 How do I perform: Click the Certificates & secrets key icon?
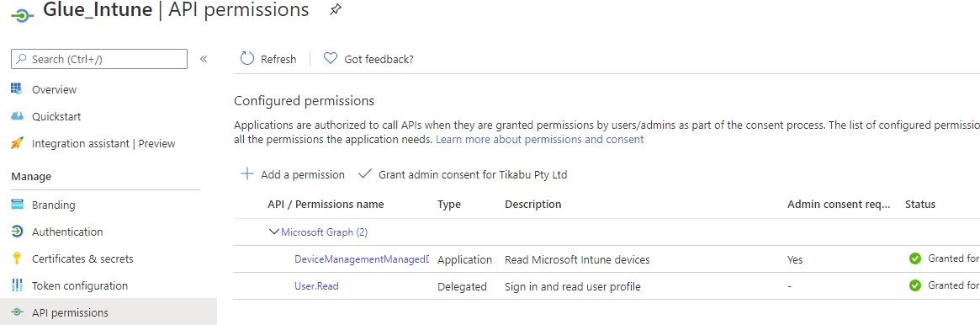click(x=17, y=258)
